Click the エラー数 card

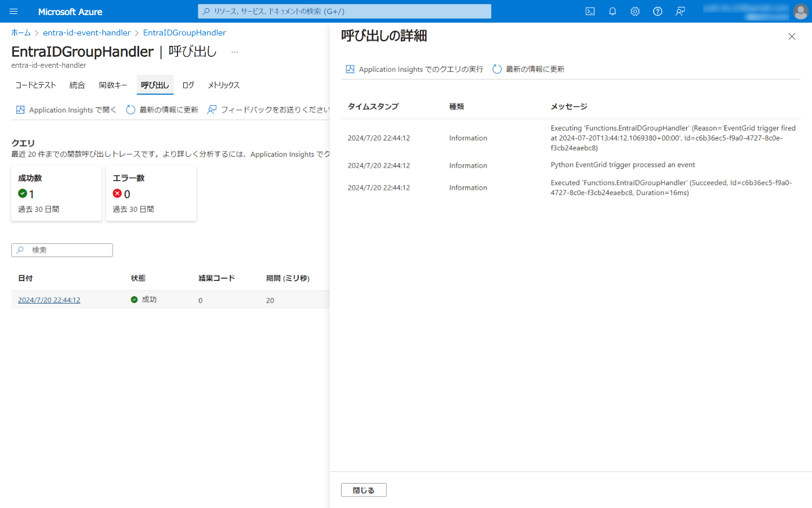pos(151,193)
